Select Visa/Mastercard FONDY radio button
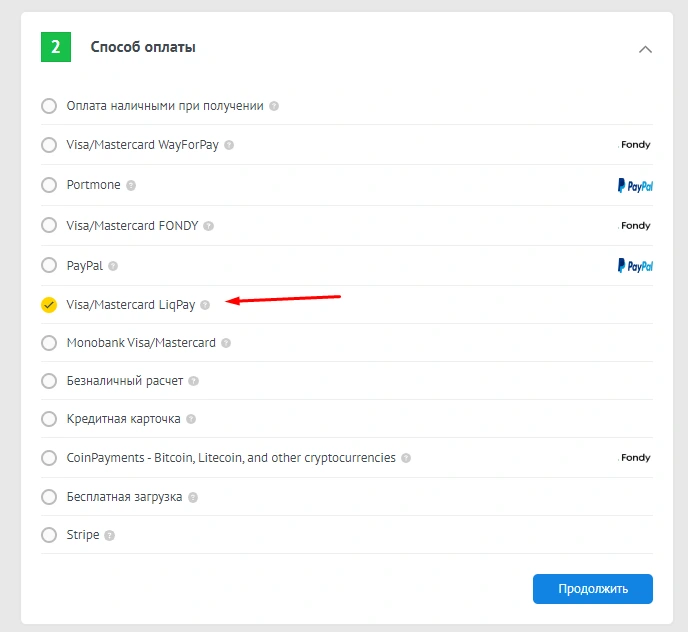 click(x=49, y=225)
